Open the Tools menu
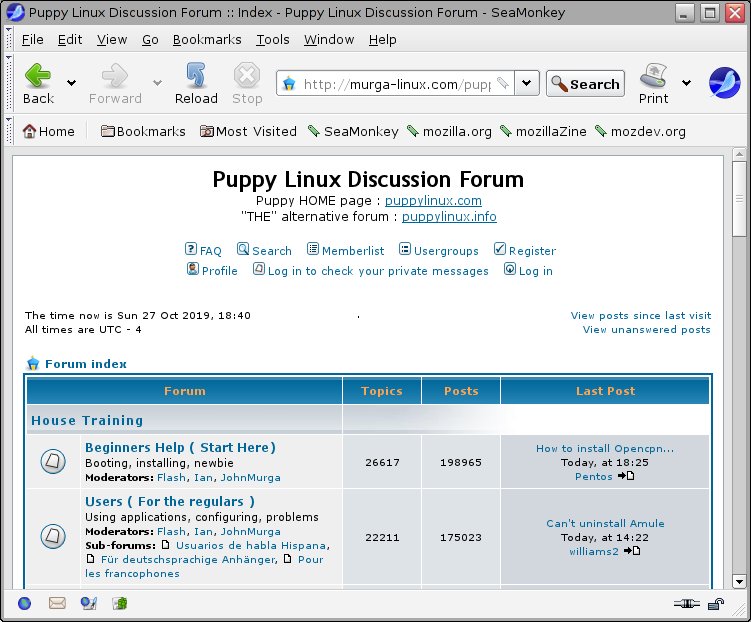The image size is (751, 622). tap(273, 40)
